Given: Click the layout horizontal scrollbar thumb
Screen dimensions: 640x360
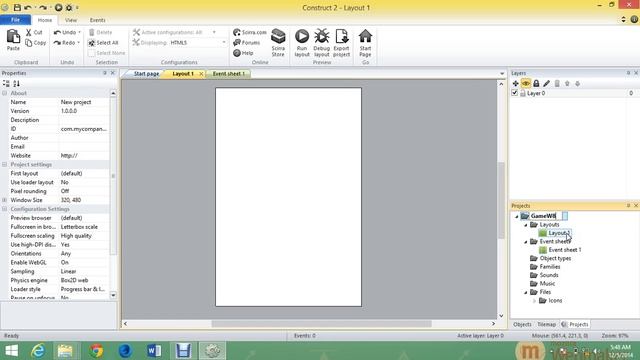Looking at the screenshot, I should click(x=321, y=324).
